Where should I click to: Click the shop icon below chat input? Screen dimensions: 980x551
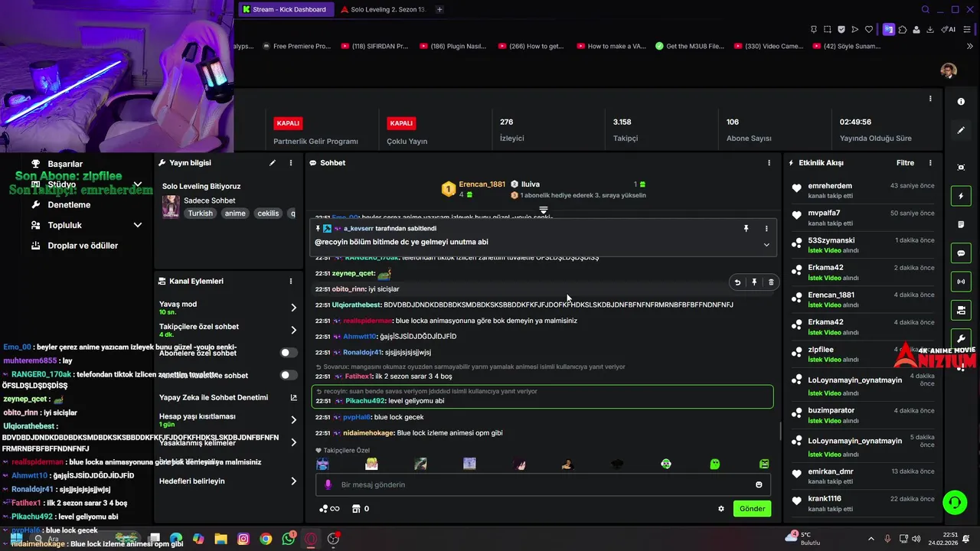[x=356, y=509]
